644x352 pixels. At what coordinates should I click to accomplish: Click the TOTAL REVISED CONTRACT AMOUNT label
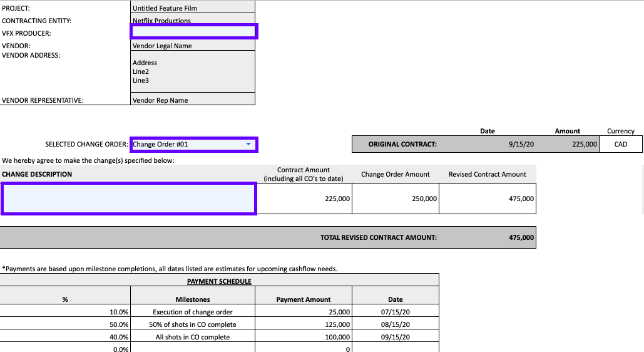pos(379,237)
